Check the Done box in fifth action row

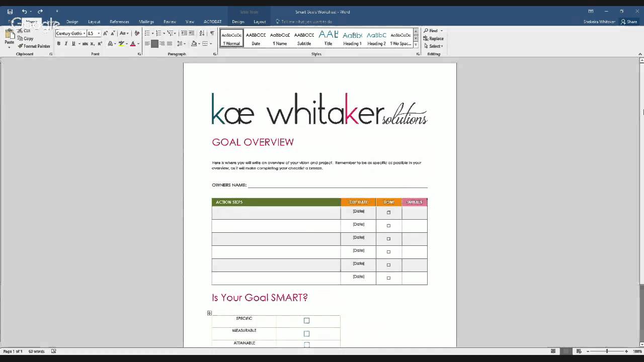(388, 264)
